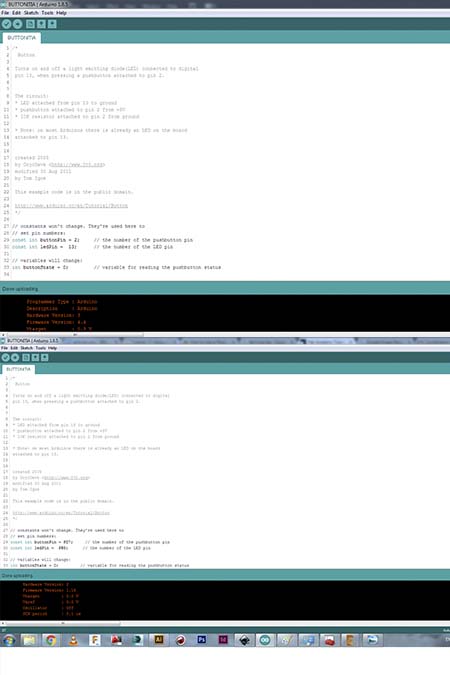
Task: Click New sketch icon in upper Arduino window
Action: click(30, 24)
